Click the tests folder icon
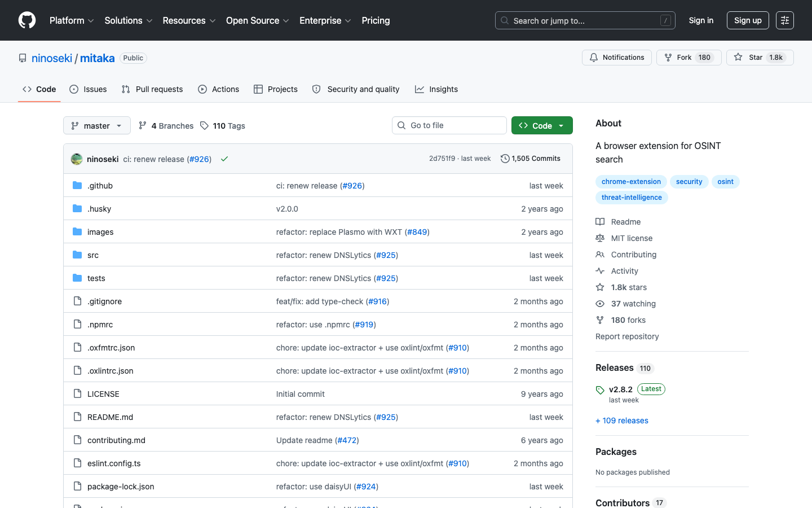This screenshot has height=508, width=812. 77,278
